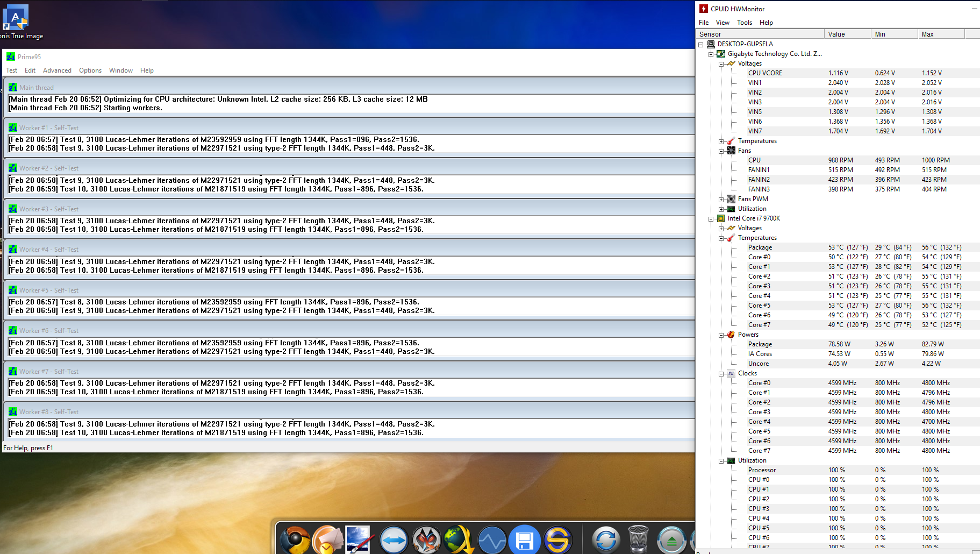Click the blue floppy disk dock icon
Image resolution: width=980 pixels, height=554 pixels.
[x=524, y=539]
